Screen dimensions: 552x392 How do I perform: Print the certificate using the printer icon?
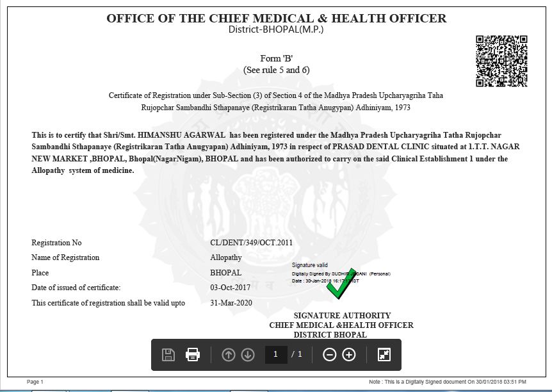tap(193, 355)
